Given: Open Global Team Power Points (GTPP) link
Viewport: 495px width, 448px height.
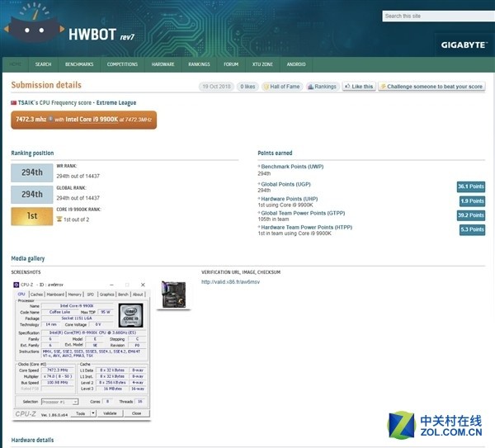Looking at the screenshot, I should tap(303, 213).
